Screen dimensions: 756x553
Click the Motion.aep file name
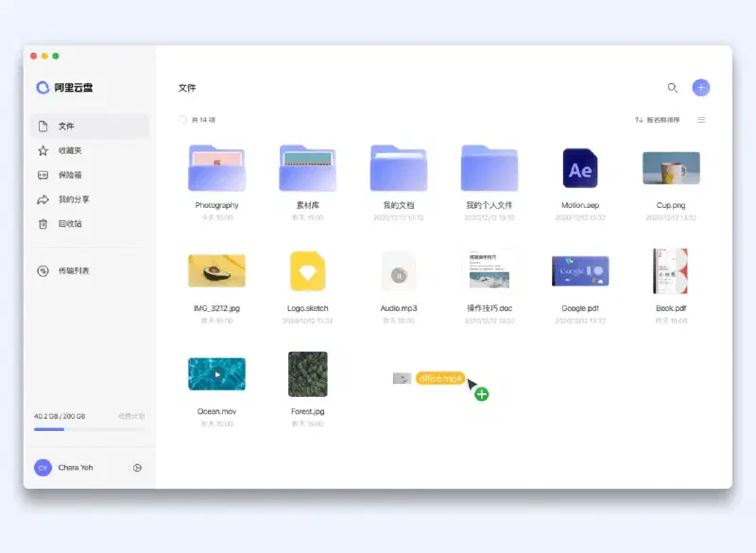pyautogui.click(x=580, y=205)
